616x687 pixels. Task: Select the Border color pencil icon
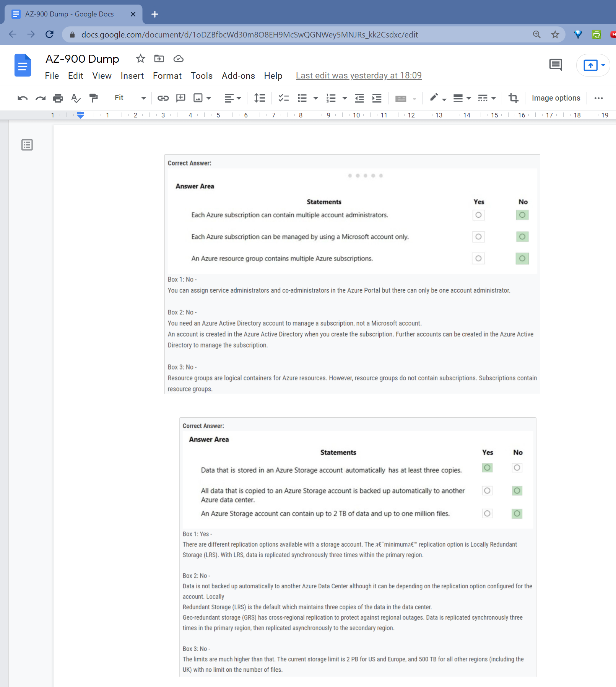(434, 98)
